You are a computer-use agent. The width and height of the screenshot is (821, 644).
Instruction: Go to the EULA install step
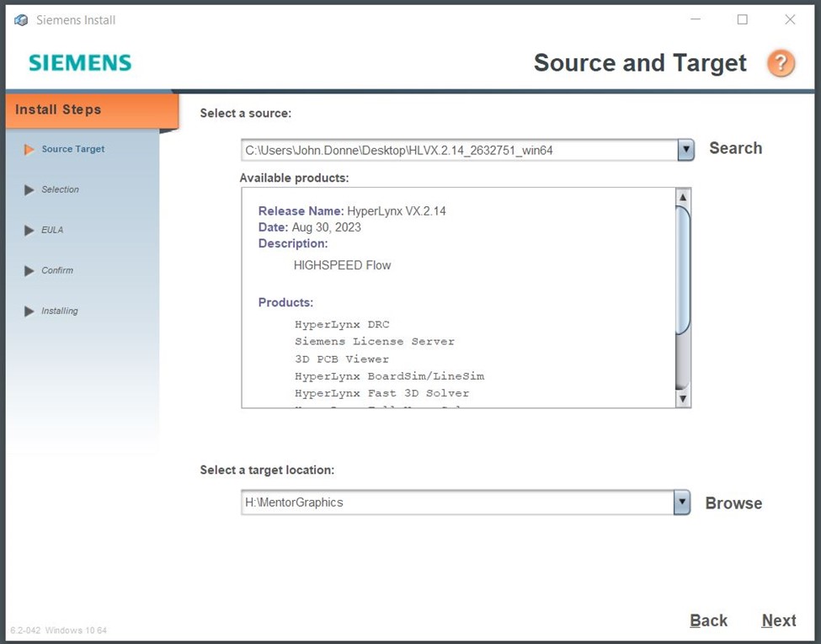click(52, 230)
